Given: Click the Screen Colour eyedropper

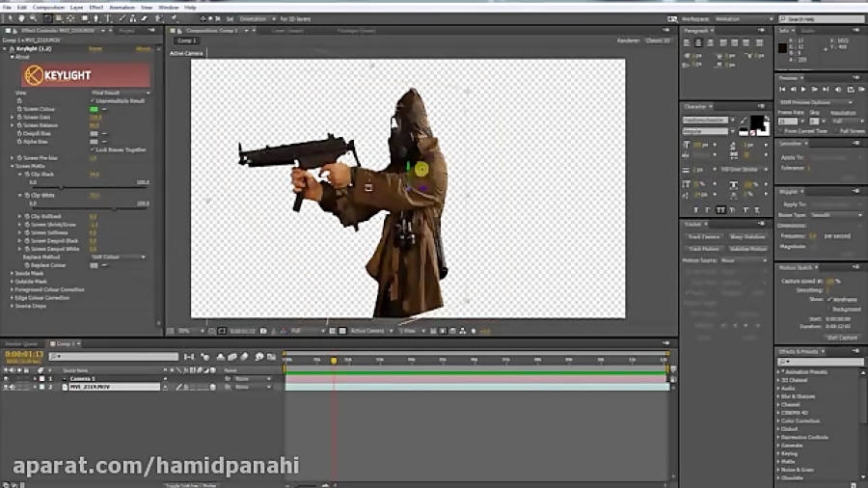Looking at the screenshot, I should pyautogui.click(x=104, y=109).
